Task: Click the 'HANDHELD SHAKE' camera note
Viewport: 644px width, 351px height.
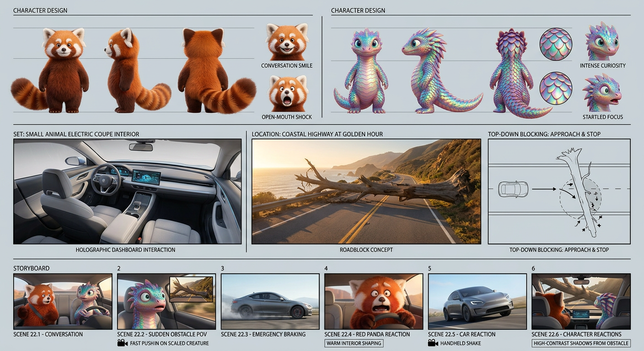Action: [461, 343]
